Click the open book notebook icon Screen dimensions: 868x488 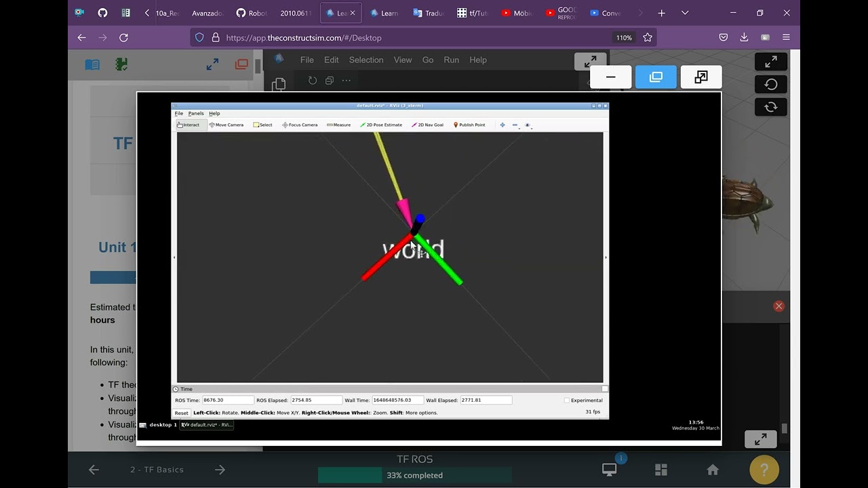pos(92,64)
